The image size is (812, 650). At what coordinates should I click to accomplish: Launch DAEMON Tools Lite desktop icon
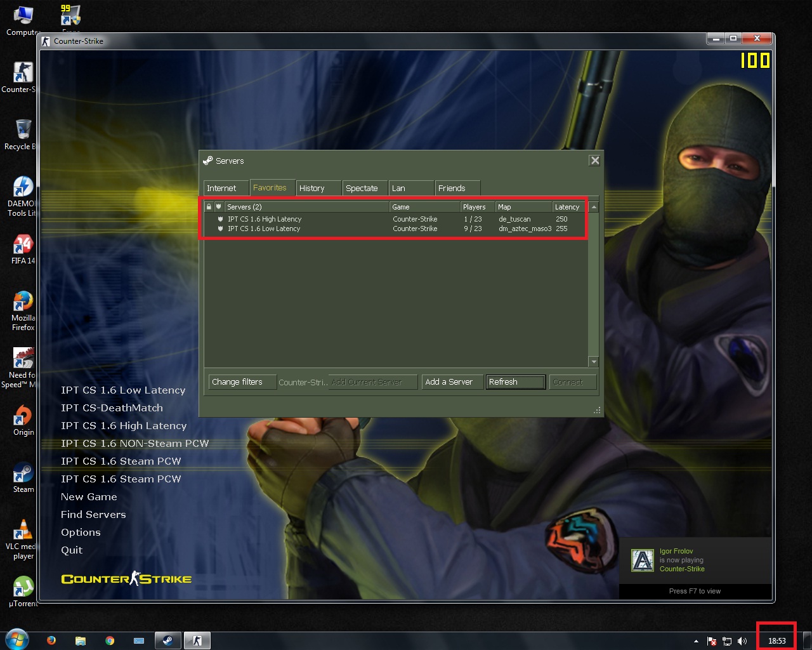coord(23,196)
